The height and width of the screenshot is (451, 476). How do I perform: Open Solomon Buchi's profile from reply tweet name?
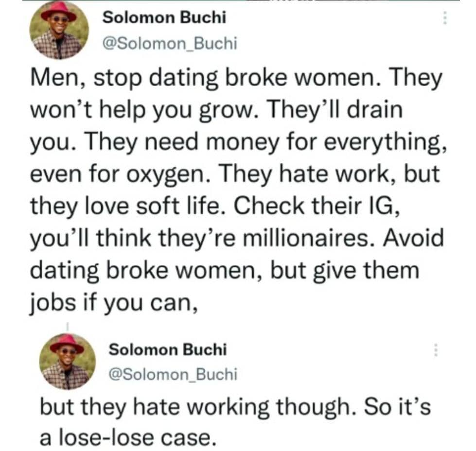(x=167, y=349)
